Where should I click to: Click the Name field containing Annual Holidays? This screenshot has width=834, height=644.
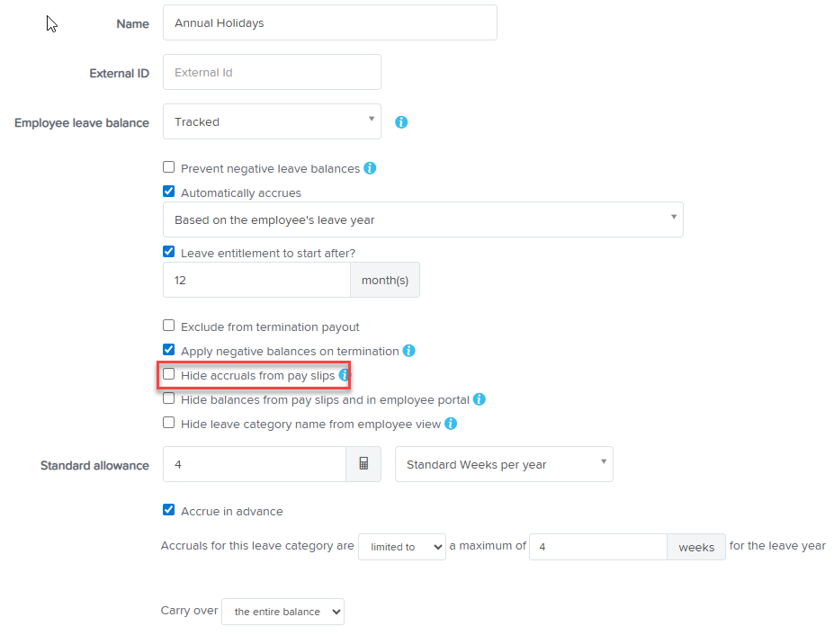[329, 22]
